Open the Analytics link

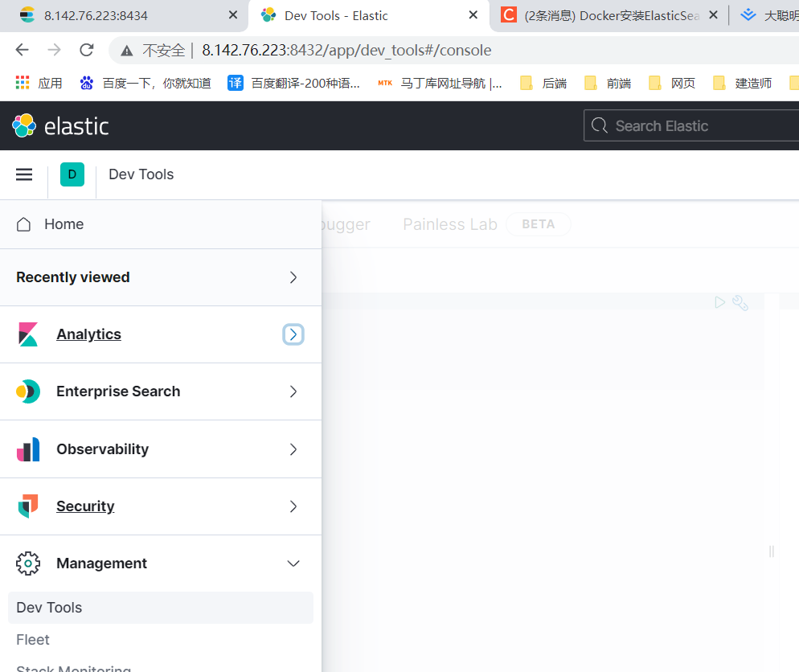[x=88, y=334]
